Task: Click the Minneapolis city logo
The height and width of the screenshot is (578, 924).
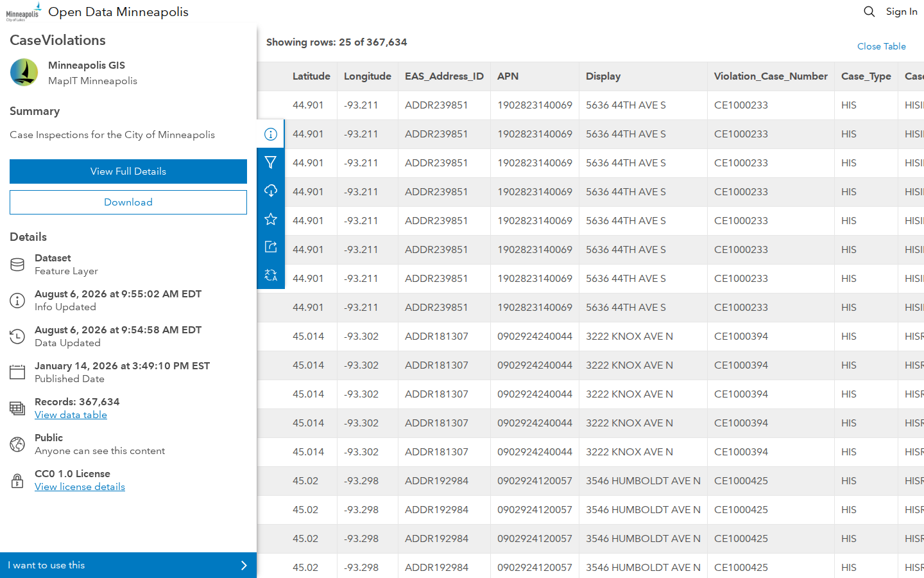Action: pyautogui.click(x=24, y=12)
